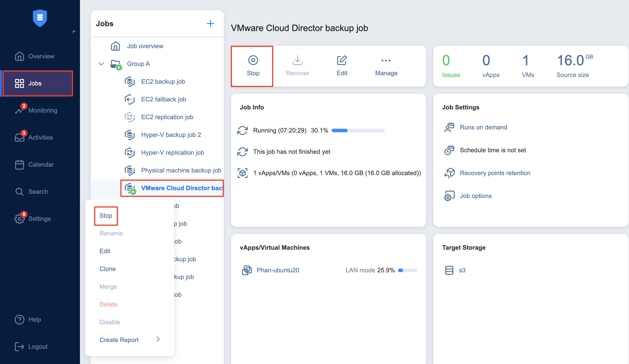Choose Disable in the context menu
This screenshot has width=629, height=364.
pos(109,322)
